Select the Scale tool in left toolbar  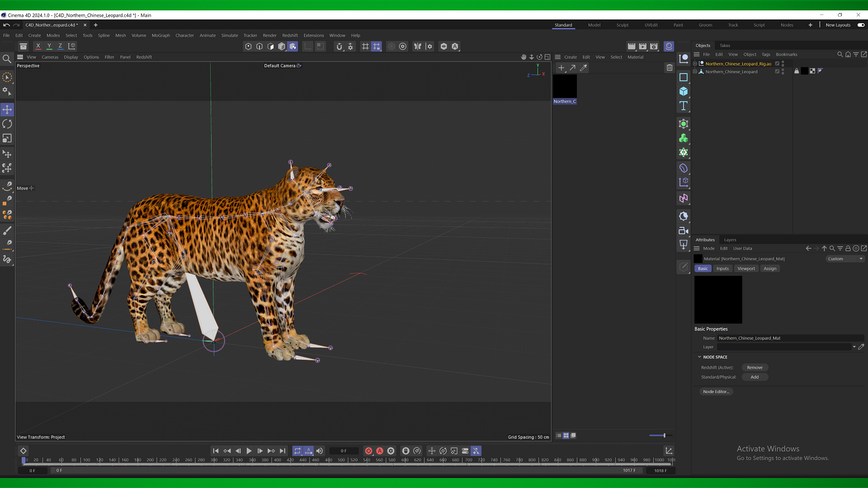7,138
